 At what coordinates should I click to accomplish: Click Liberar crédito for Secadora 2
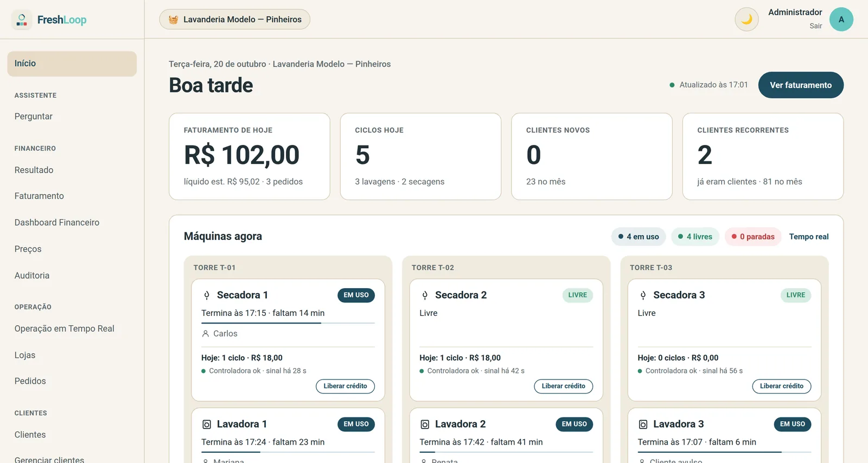[564, 386]
